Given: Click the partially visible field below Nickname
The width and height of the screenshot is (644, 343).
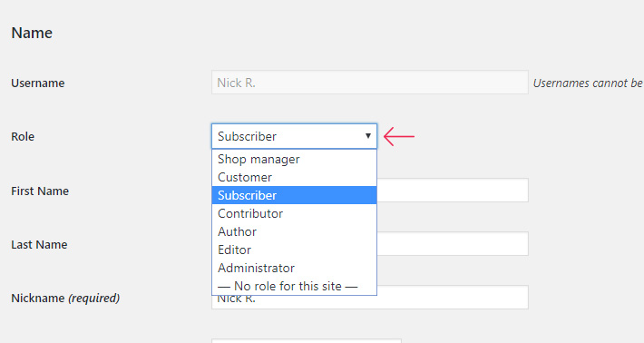Looking at the screenshot, I should (x=307, y=341).
